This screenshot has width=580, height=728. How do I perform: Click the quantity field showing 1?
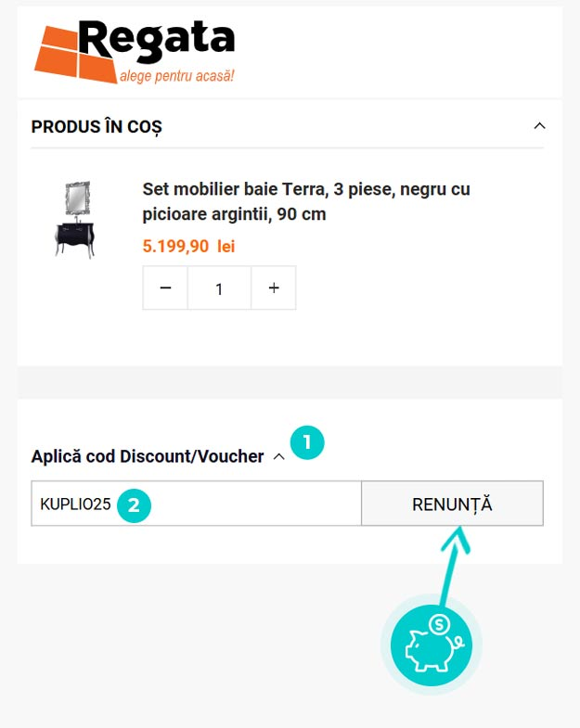(219, 288)
